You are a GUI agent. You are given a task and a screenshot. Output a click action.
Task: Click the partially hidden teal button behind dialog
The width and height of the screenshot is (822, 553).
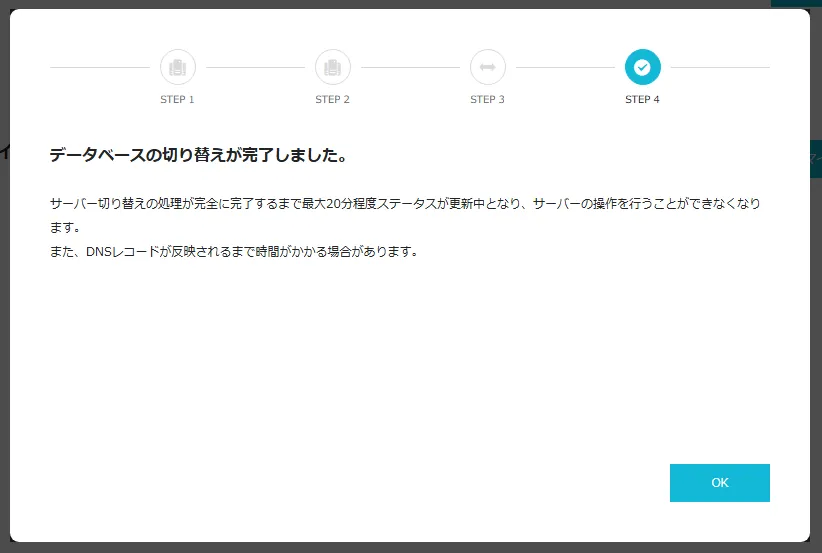[815, 158]
